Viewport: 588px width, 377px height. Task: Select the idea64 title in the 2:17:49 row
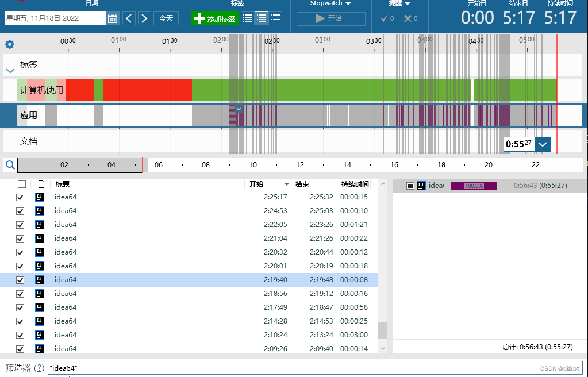coord(66,307)
